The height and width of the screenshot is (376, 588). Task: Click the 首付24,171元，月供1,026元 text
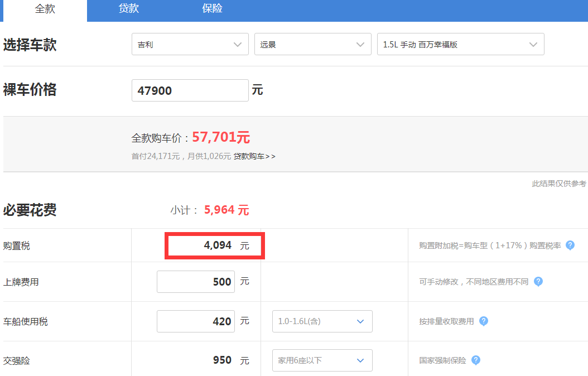click(x=181, y=156)
